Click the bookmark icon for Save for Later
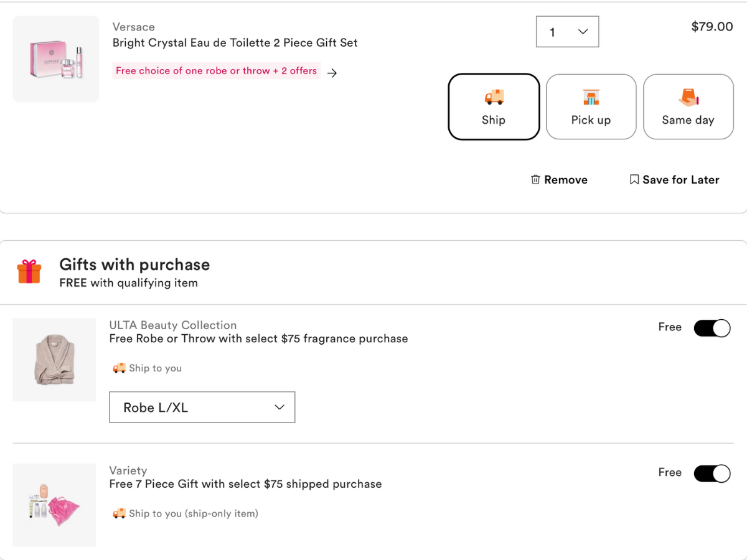Viewport: 747px width, 560px height. [x=634, y=180]
